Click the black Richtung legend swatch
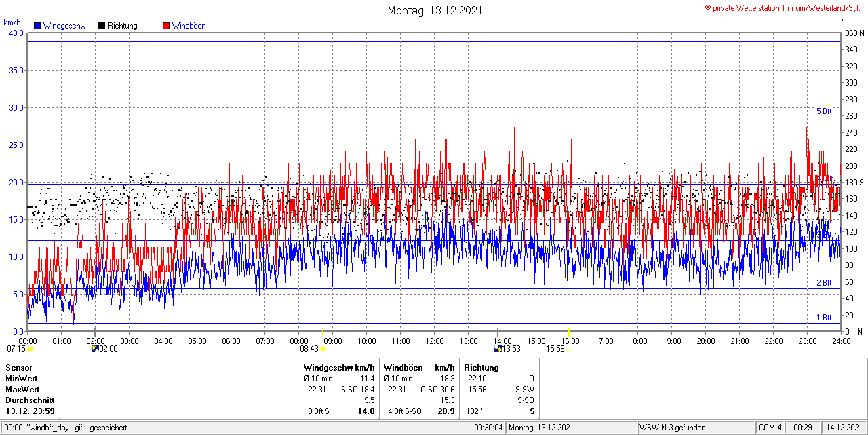Image resolution: width=868 pixels, height=435 pixels. point(102,26)
